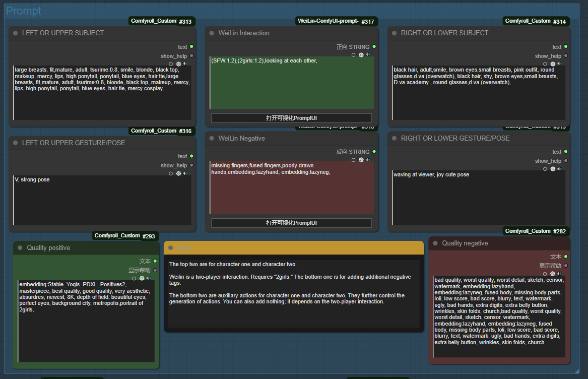The width and height of the screenshot is (588, 379).
Task: Click the text output port of RIGHT OR LOWER SUBJECT
Action: [566, 46]
